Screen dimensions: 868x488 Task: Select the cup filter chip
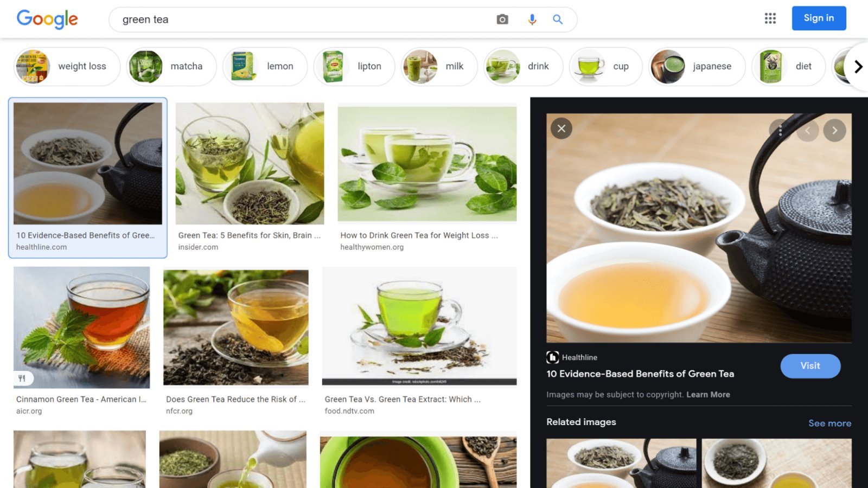pyautogui.click(x=605, y=66)
